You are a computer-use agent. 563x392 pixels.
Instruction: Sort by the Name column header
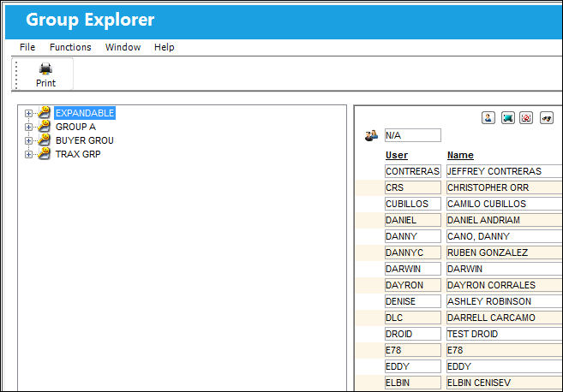point(460,155)
